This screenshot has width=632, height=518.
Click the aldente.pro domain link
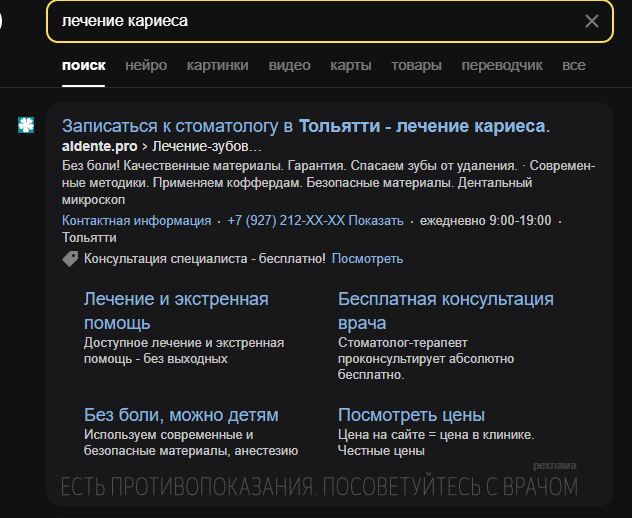coord(100,146)
